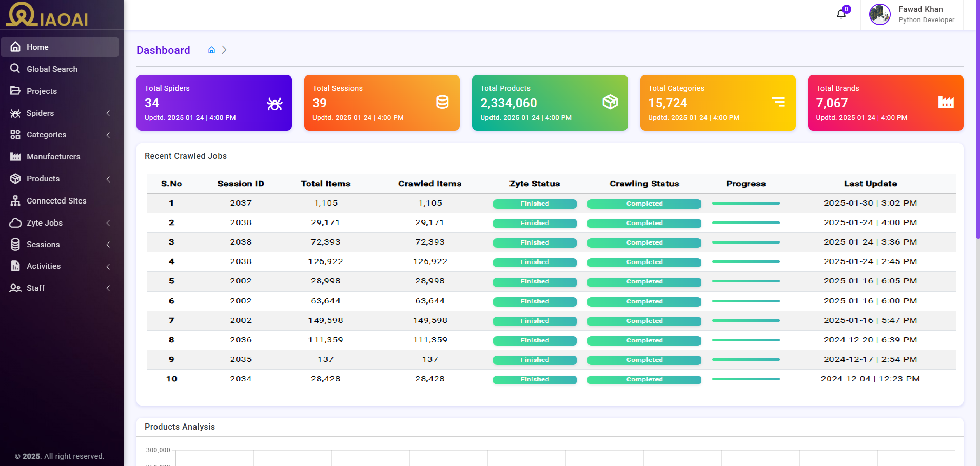Open Global Search from the sidebar
This screenshot has height=466, width=980.
52,69
